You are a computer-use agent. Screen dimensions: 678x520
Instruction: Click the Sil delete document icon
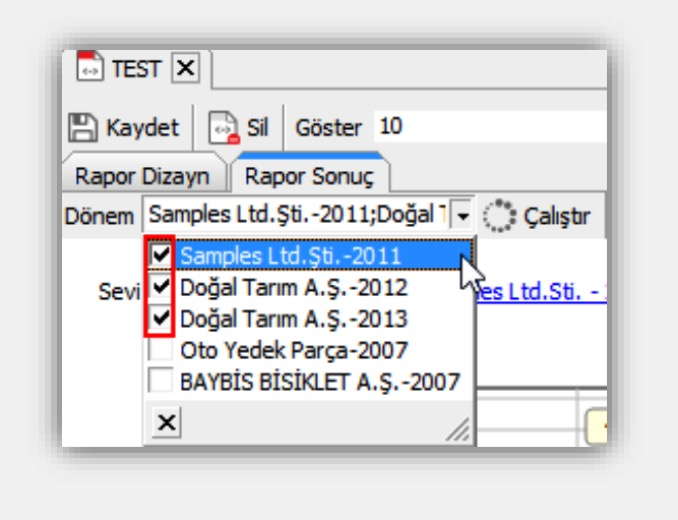pyautogui.click(x=221, y=129)
